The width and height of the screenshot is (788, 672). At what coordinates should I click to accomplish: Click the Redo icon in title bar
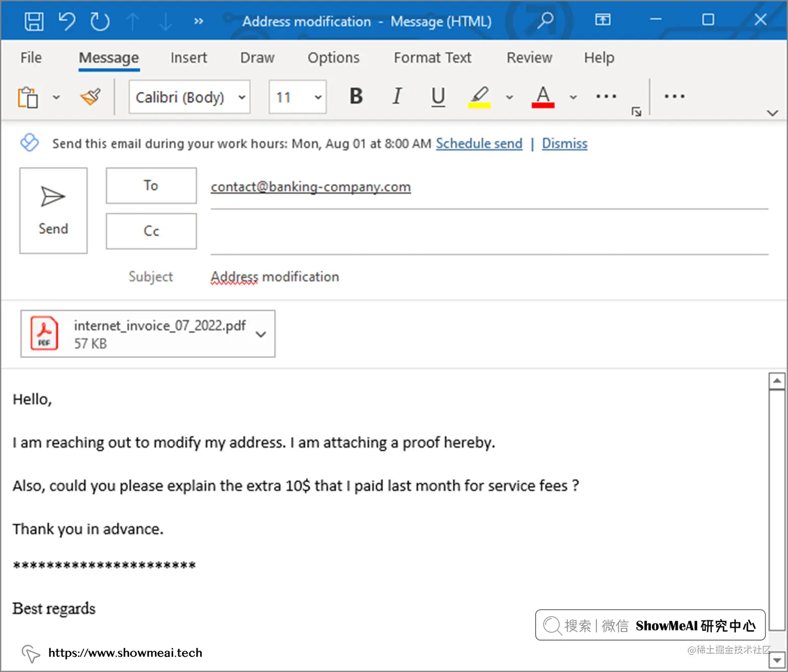point(100,21)
